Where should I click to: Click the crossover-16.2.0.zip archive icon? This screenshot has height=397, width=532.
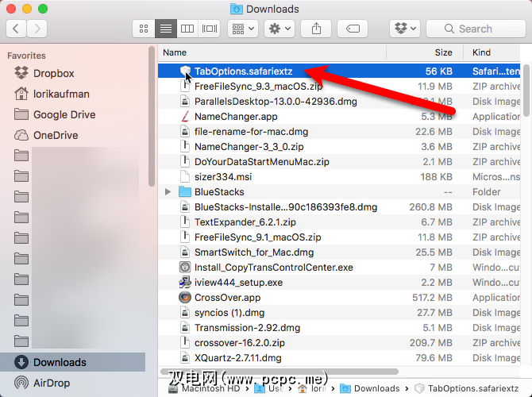185,343
